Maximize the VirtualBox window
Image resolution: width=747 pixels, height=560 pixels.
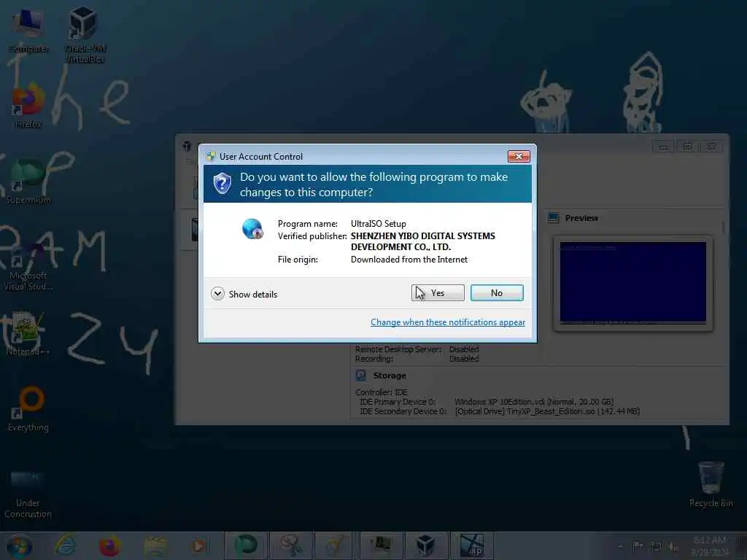click(687, 147)
